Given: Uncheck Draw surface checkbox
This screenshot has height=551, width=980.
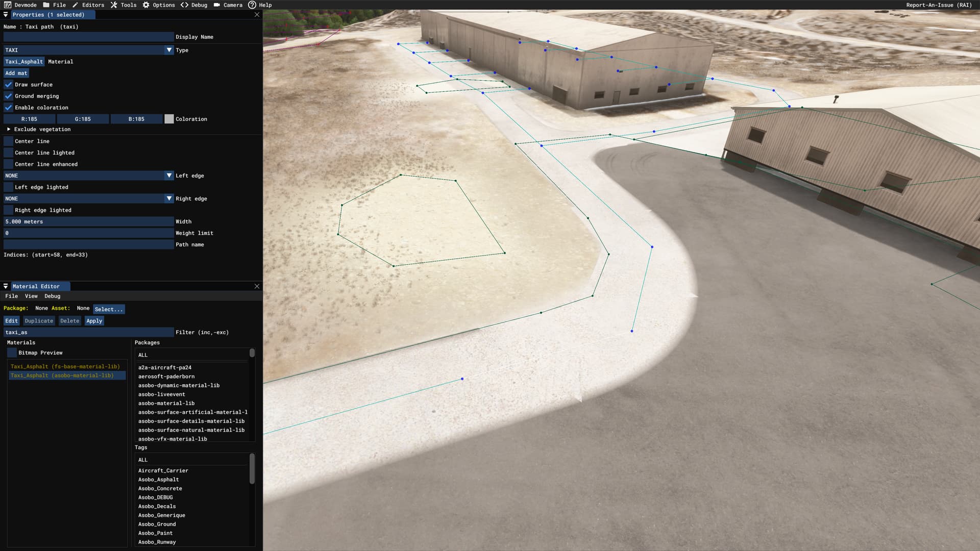Looking at the screenshot, I should coord(8,85).
